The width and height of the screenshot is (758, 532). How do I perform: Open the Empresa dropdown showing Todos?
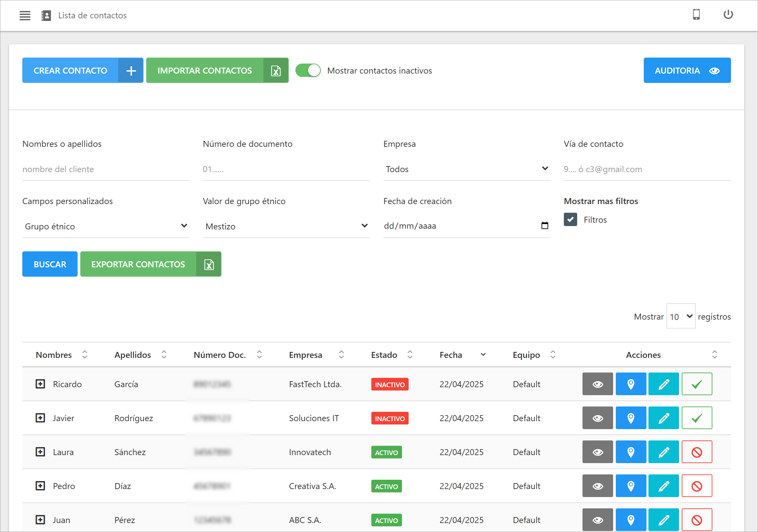(466, 169)
